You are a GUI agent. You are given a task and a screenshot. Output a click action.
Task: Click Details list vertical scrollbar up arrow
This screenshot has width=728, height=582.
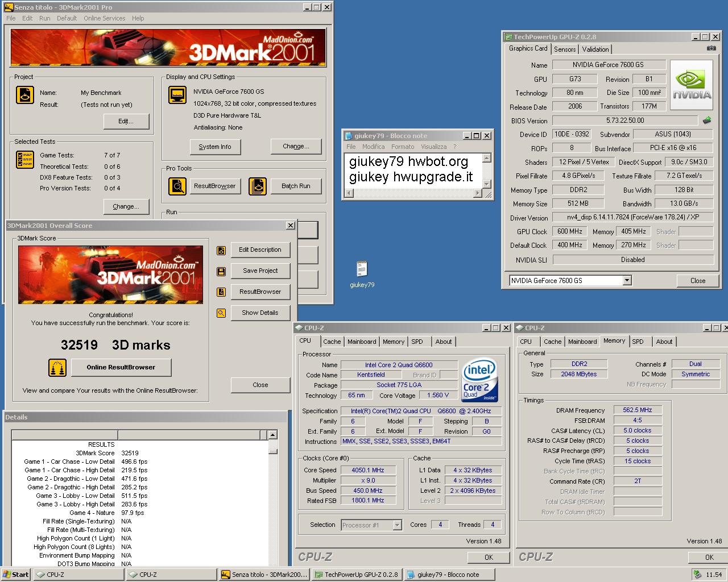(x=273, y=435)
